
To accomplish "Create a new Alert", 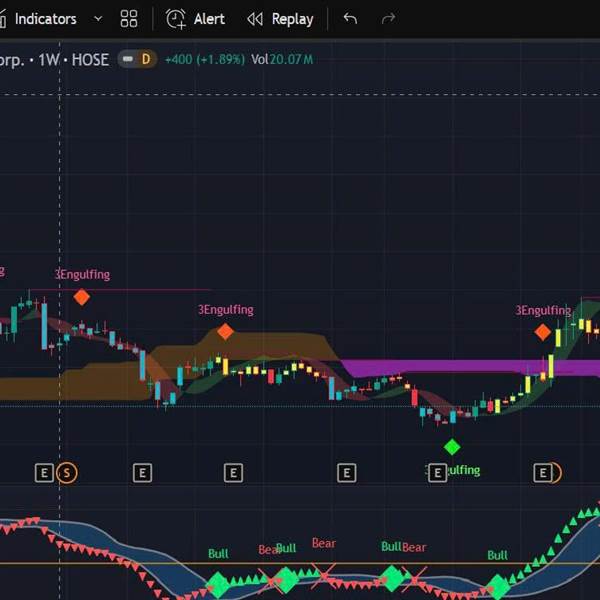I will pos(195,19).
